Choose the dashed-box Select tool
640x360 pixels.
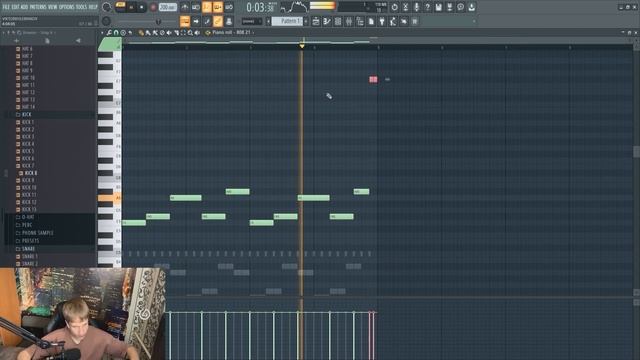coord(183,33)
